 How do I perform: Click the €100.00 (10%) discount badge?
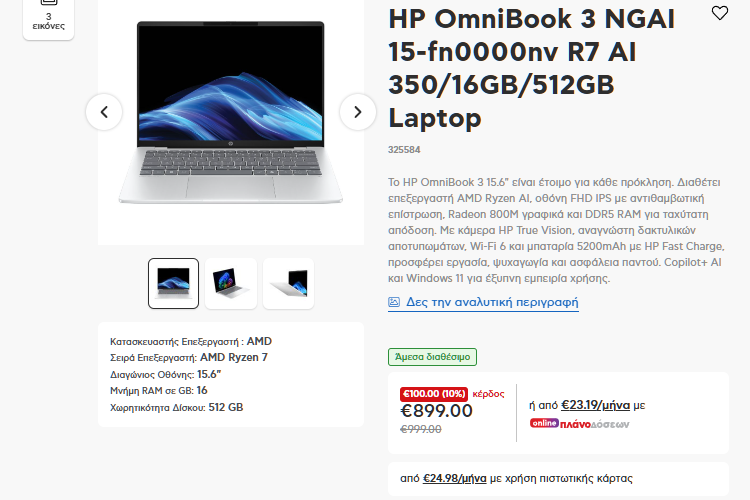click(434, 394)
